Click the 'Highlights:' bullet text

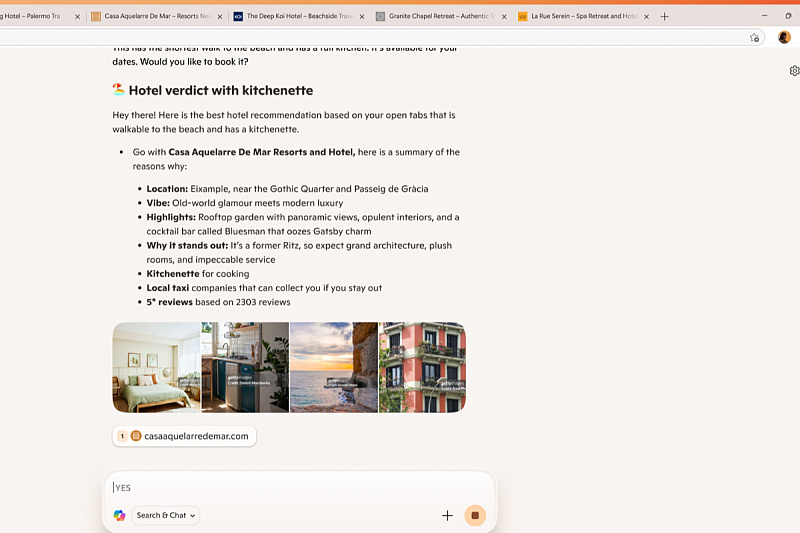coord(303,224)
